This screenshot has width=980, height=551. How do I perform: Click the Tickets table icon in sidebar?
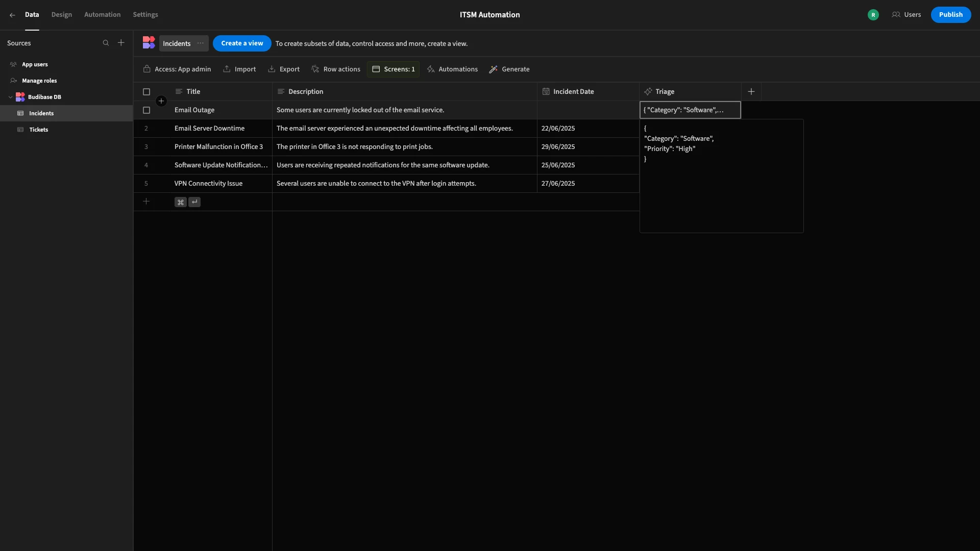pos(20,130)
